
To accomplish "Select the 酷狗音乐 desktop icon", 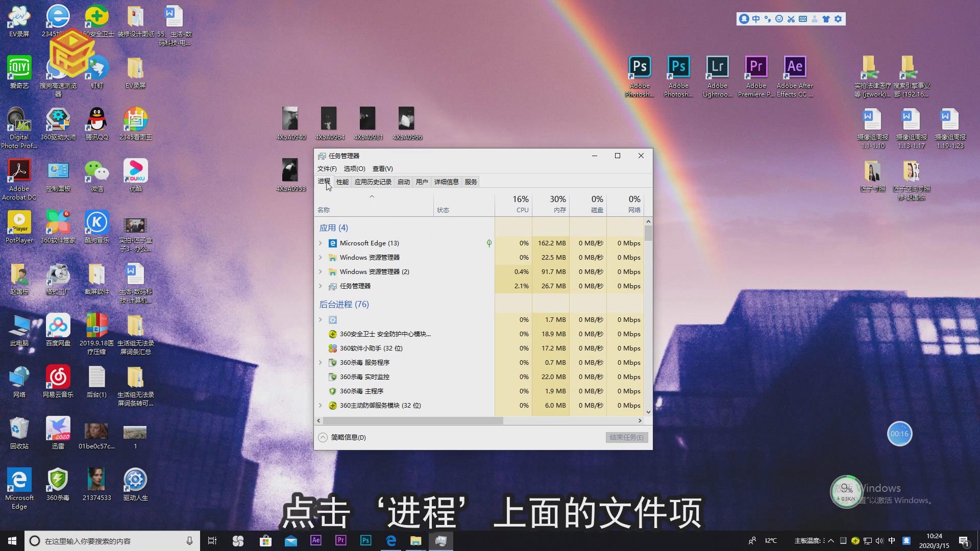I will point(97,227).
